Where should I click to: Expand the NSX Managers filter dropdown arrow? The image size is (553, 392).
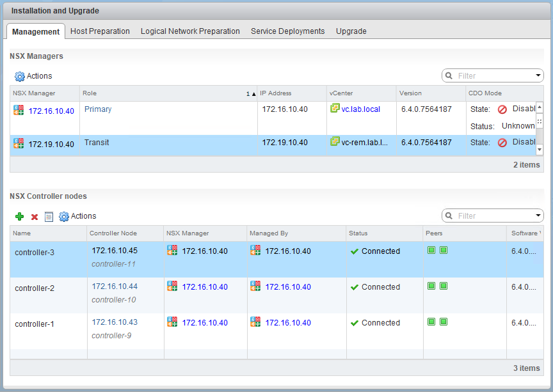point(538,76)
